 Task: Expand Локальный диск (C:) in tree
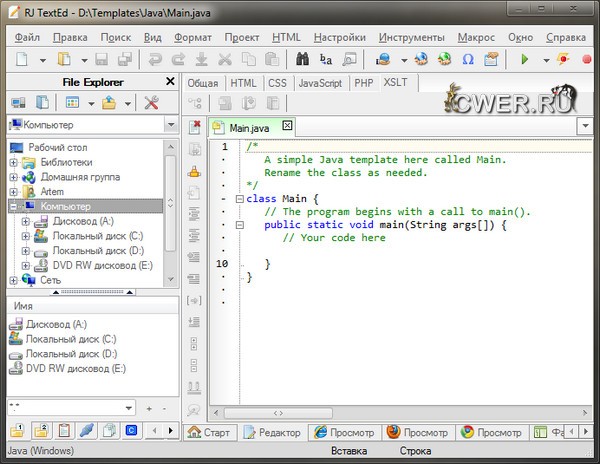tap(26, 236)
